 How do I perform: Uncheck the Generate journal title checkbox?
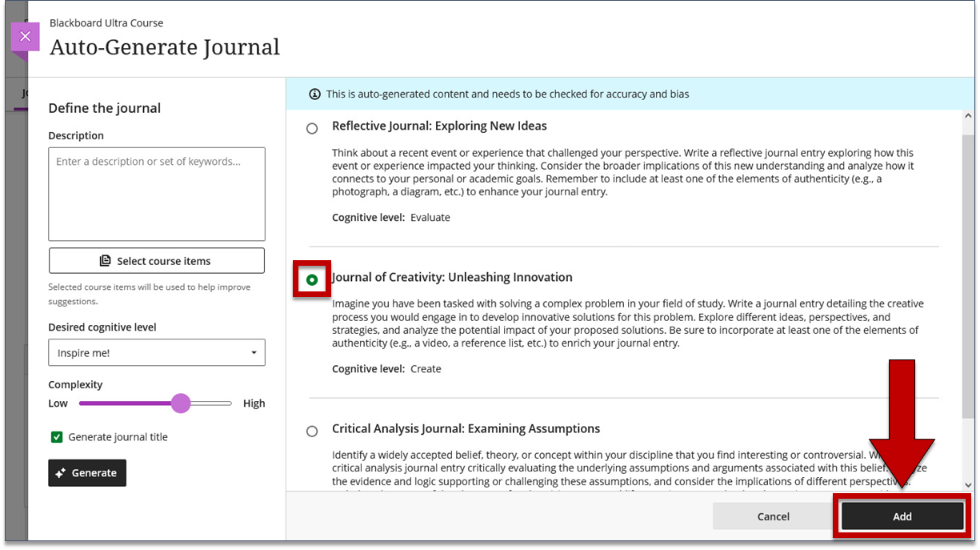pos(57,437)
